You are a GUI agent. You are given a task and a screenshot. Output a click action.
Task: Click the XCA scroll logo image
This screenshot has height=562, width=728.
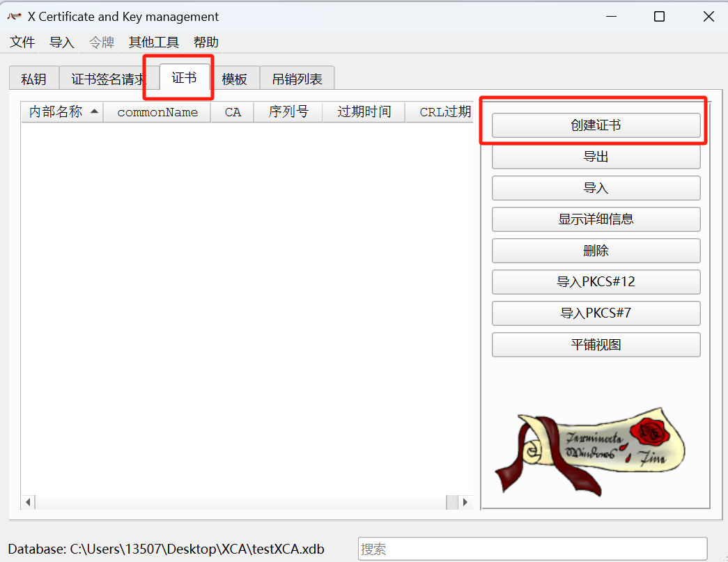click(x=589, y=451)
